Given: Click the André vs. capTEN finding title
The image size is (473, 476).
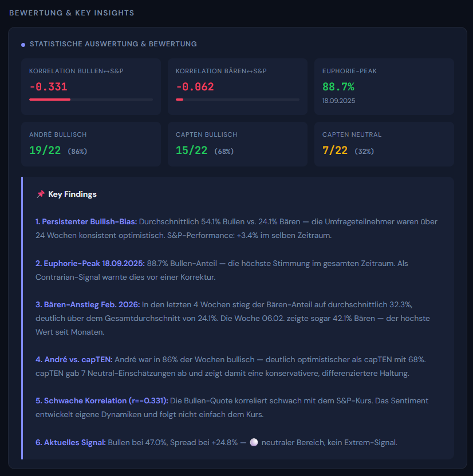Looking at the screenshot, I should [74, 359].
